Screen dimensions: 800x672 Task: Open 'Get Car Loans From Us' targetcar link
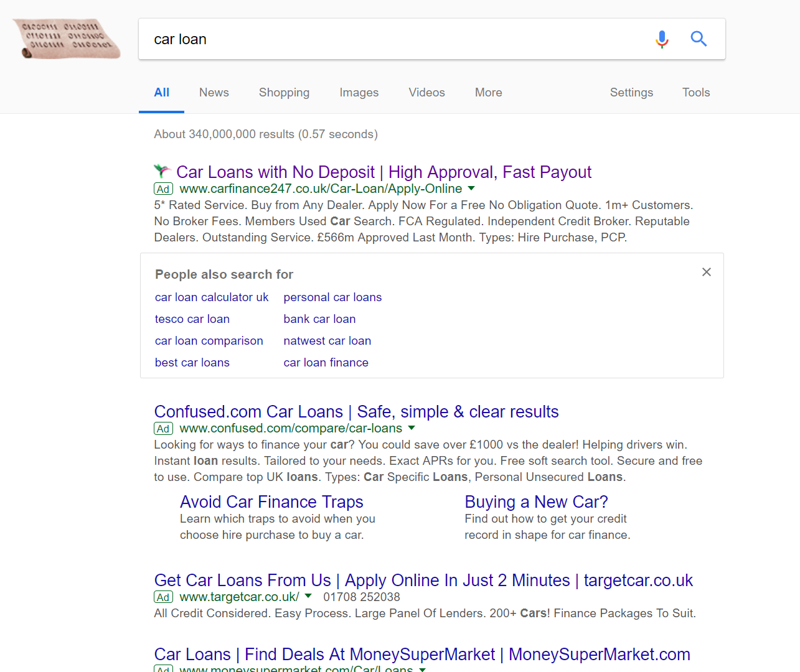point(423,581)
